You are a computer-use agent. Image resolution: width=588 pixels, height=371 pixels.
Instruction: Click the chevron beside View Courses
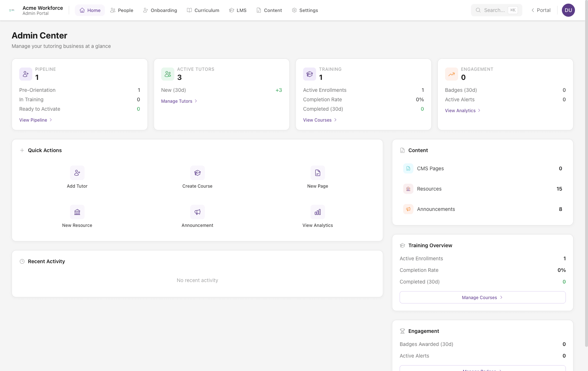pyautogui.click(x=336, y=120)
